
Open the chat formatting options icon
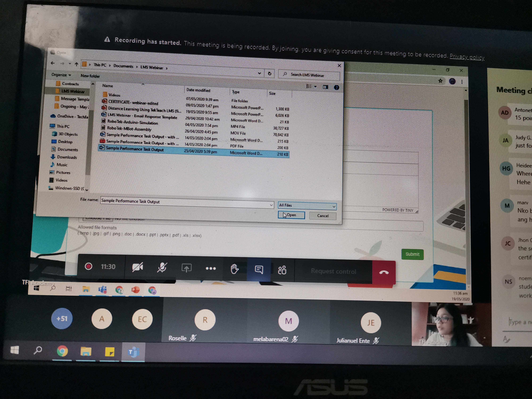pos(506,339)
